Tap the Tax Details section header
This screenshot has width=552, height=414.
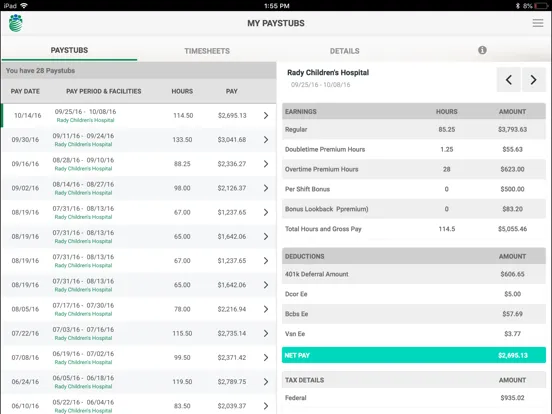[x=414, y=380]
